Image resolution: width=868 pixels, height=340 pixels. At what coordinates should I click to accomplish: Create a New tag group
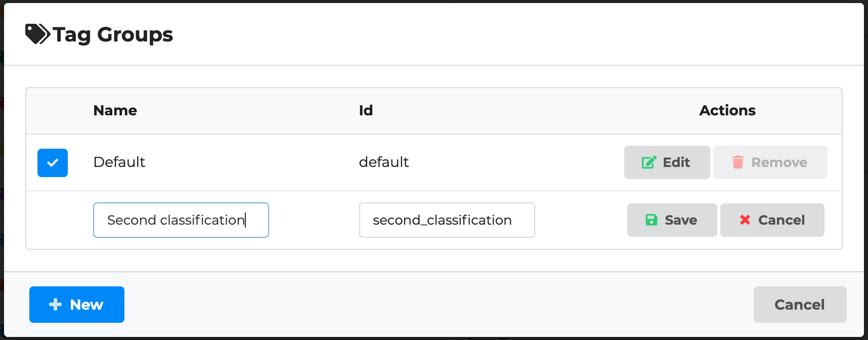click(77, 305)
